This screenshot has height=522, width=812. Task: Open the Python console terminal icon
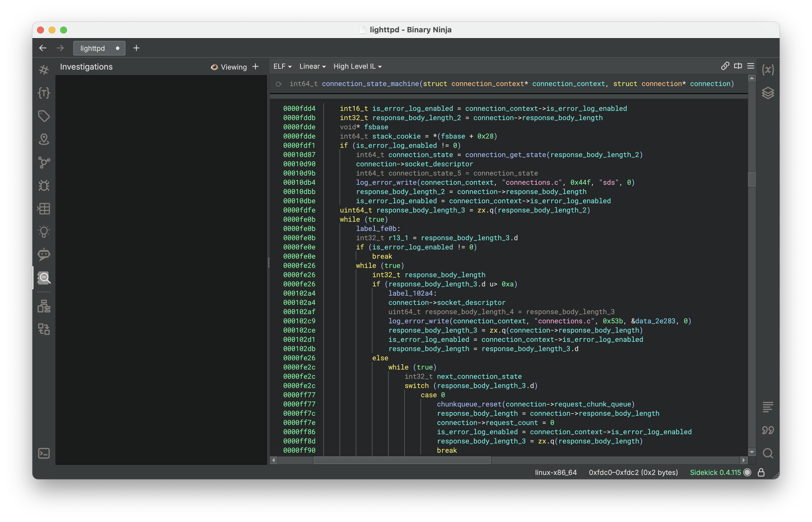[44, 454]
